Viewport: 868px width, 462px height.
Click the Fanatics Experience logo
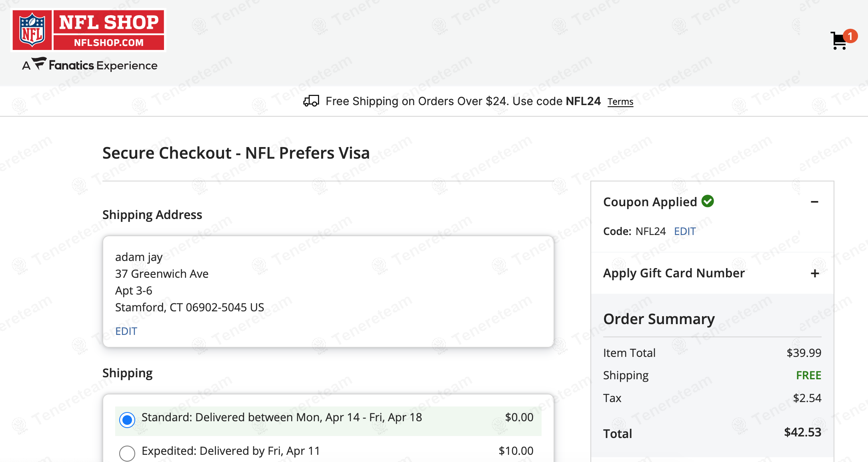90,65
